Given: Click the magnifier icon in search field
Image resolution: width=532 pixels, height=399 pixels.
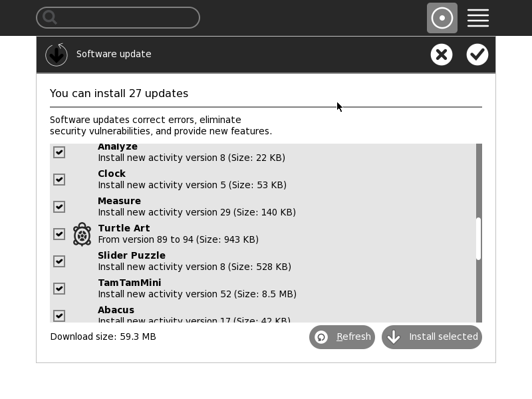Looking at the screenshot, I should click(x=50, y=18).
